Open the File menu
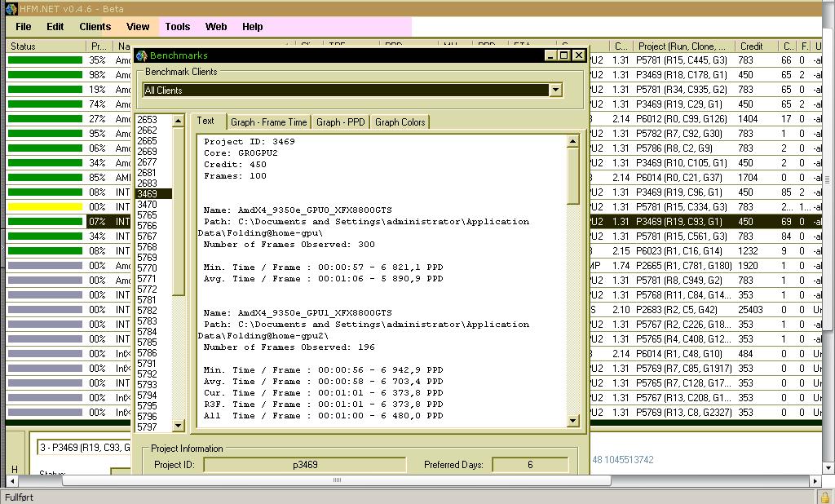Image resolution: width=835 pixels, height=504 pixels. click(23, 27)
